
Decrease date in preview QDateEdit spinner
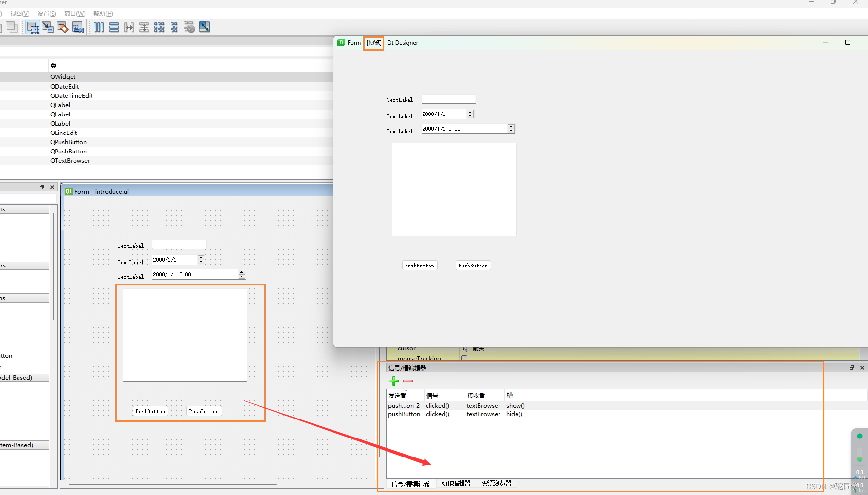coord(470,116)
